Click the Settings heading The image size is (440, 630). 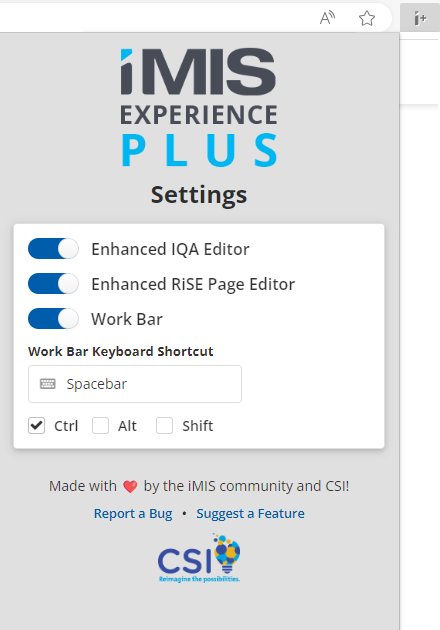tap(199, 195)
